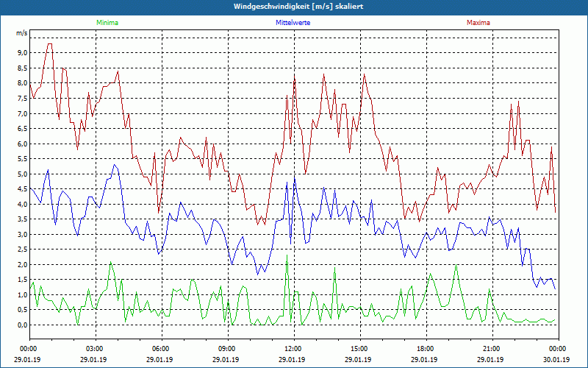Click the 15:00 time axis label
This screenshot has height=368, width=588.
[x=360, y=349]
